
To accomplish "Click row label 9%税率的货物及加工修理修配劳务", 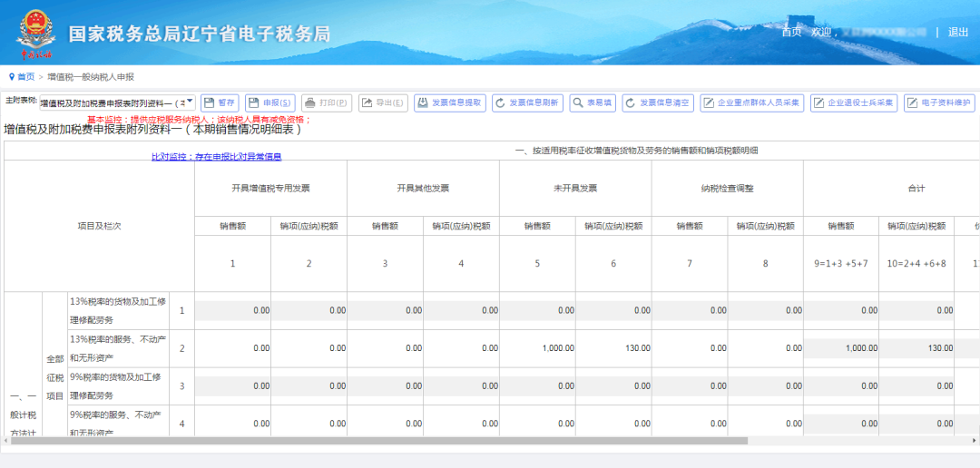I will (x=118, y=386).
